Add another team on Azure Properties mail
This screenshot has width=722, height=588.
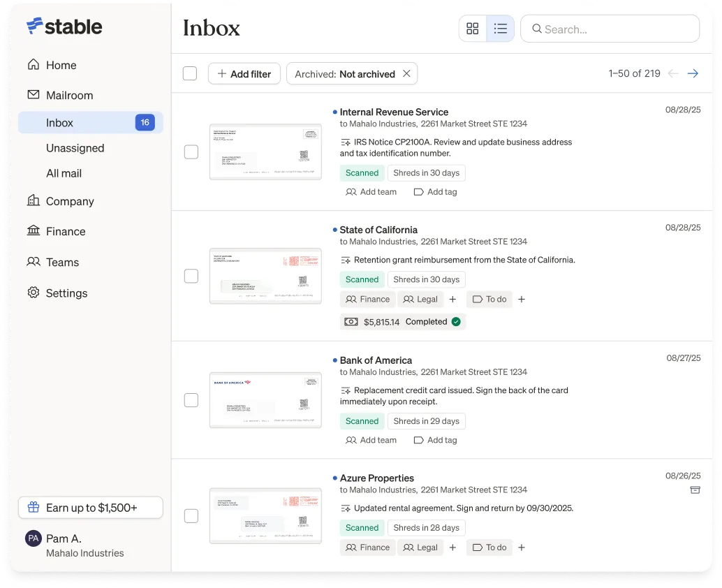[452, 547]
